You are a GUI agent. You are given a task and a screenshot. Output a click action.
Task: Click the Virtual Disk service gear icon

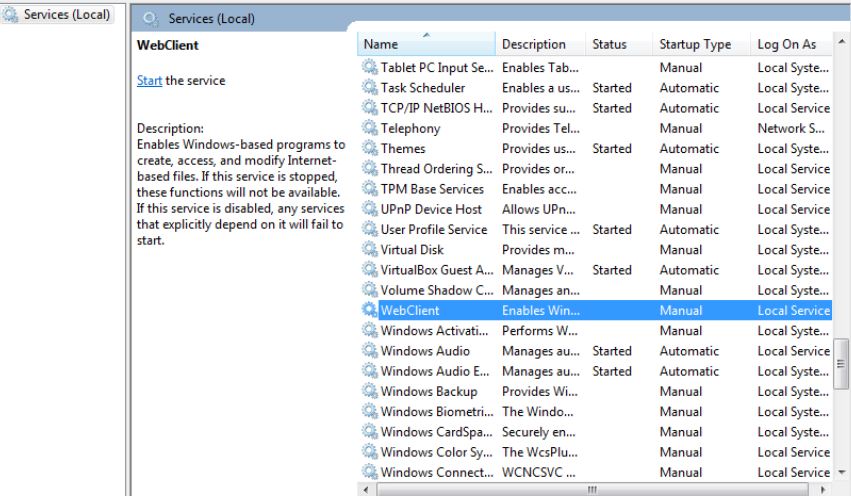click(x=370, y=250)
